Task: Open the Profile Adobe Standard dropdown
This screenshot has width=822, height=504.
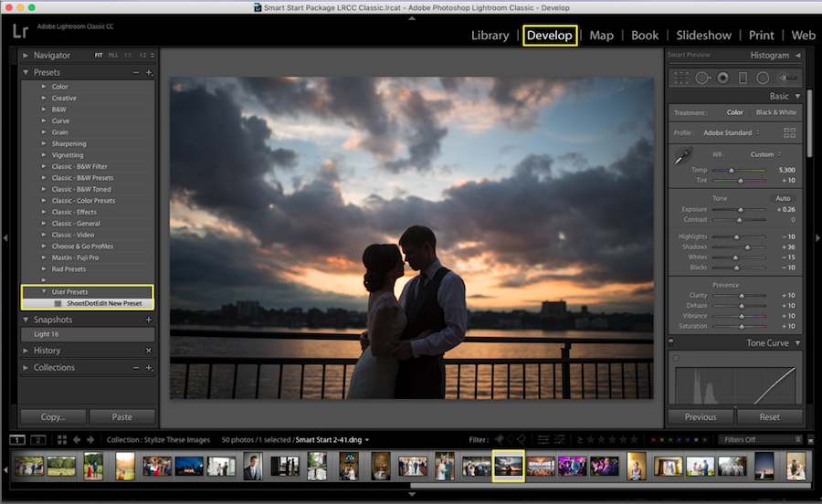Action: 732,133
